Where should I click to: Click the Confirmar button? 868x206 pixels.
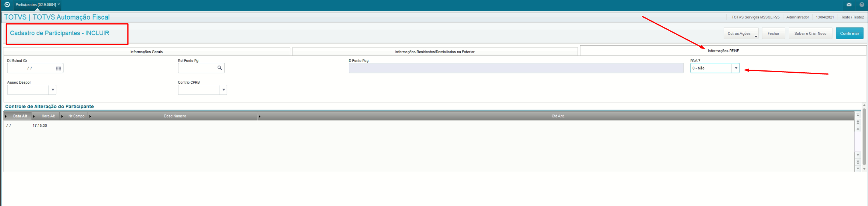click(x=850, y=34)
